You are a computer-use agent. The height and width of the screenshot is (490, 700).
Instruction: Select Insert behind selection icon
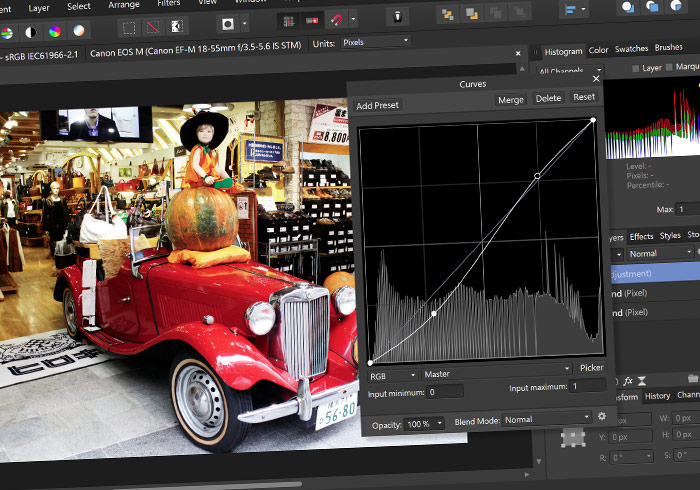tap(628, 7)
